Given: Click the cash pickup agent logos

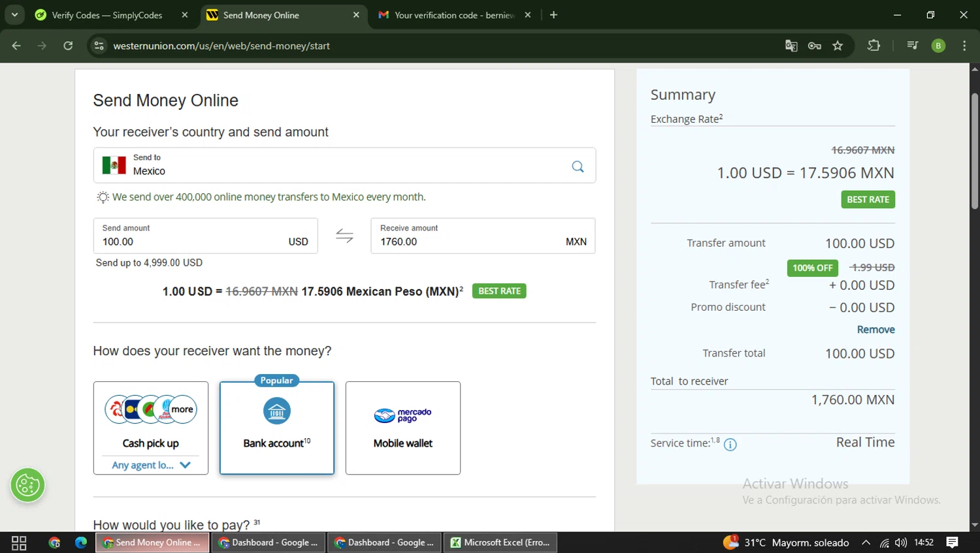Looking at the screenshot, I should click(x=151, y=409).
